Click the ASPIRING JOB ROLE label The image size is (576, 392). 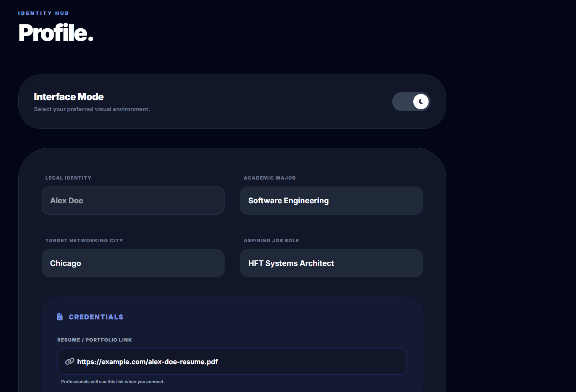271,240
